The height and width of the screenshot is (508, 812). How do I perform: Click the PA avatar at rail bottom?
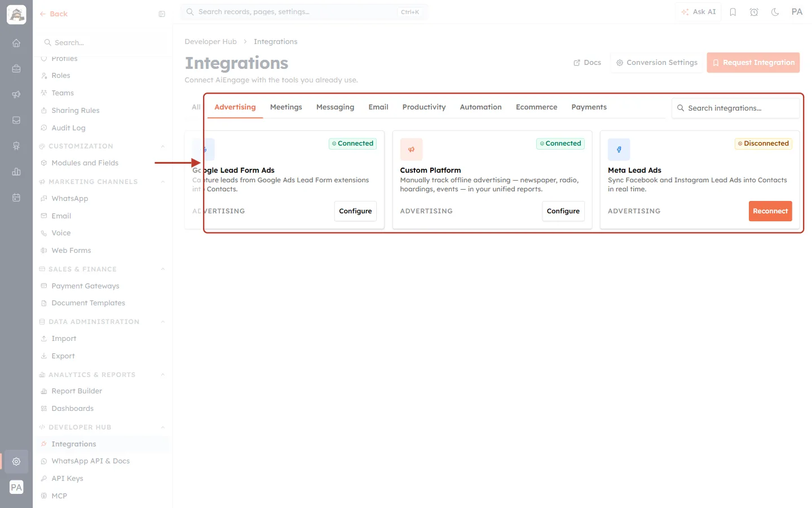(x=16, y=487)
